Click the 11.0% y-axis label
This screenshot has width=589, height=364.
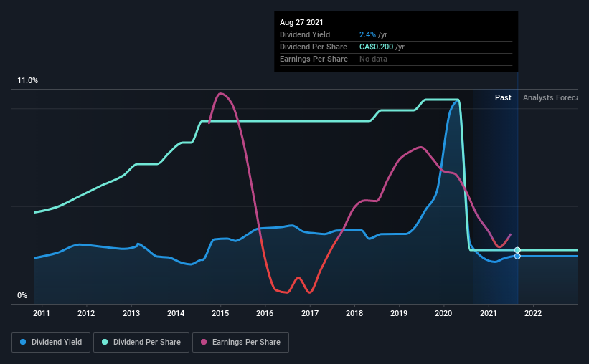27,80
